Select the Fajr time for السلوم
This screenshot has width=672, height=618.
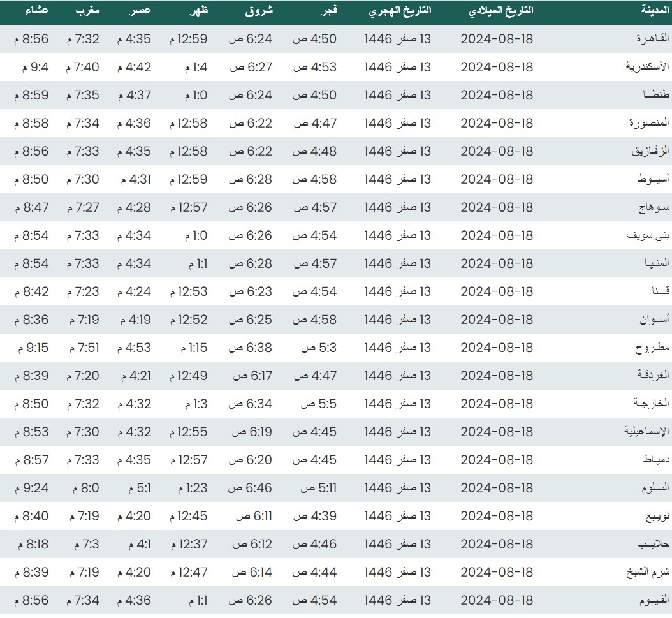[314, 488]
